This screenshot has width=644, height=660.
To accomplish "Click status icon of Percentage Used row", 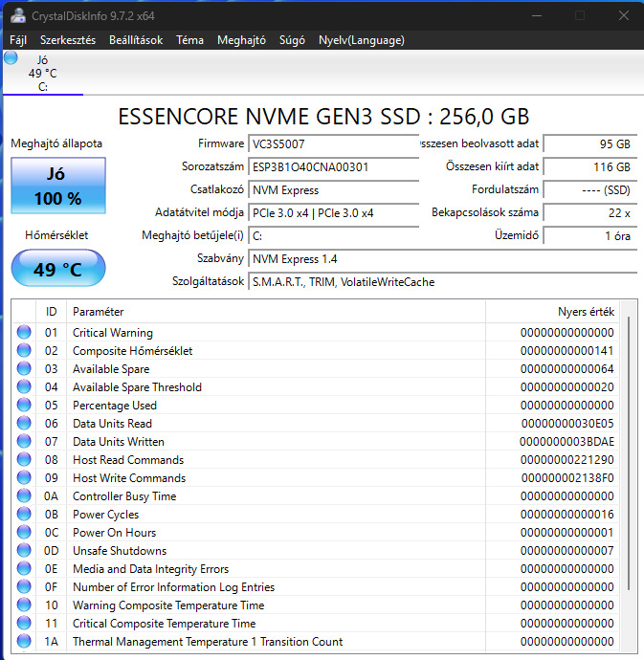I will (24, 405).
